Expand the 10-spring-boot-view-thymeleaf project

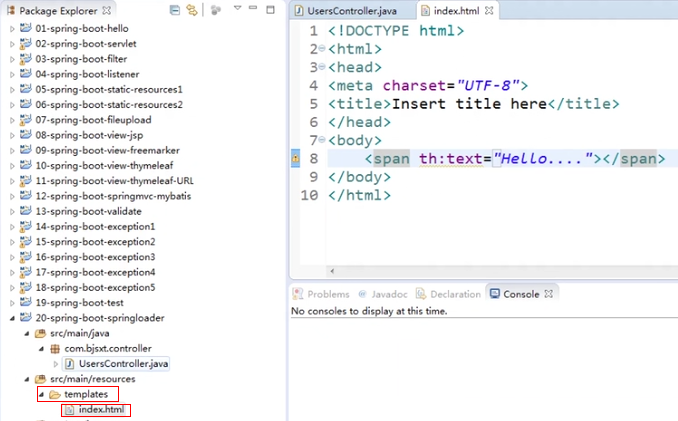pyautogui.click(x=12, y=166)
